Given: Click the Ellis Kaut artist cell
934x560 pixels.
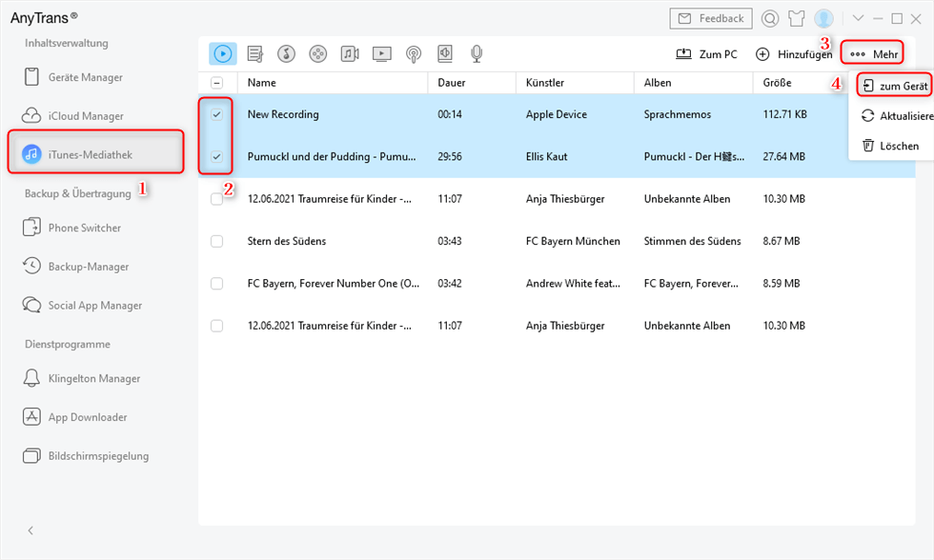Looking at the screenshot, I should tap(547, 156).
